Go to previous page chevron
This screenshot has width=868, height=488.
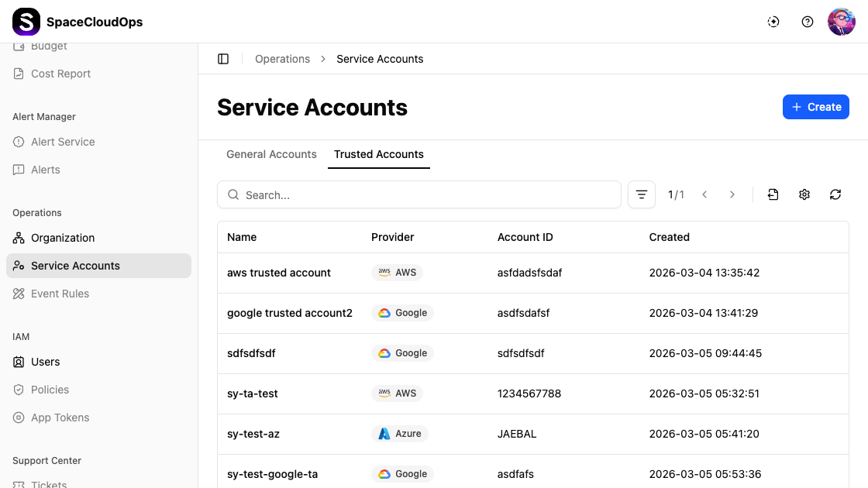[704, 194]
